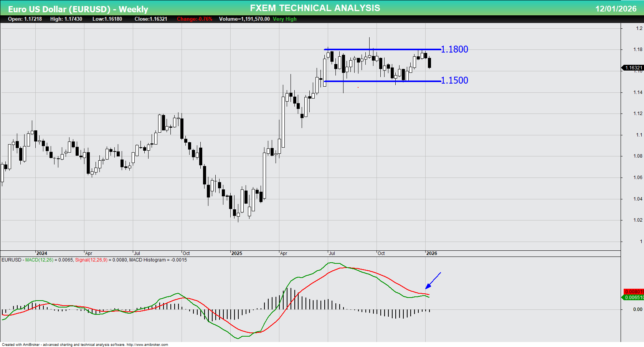Click the 2026 year label on the date axis

pos(432,253)
